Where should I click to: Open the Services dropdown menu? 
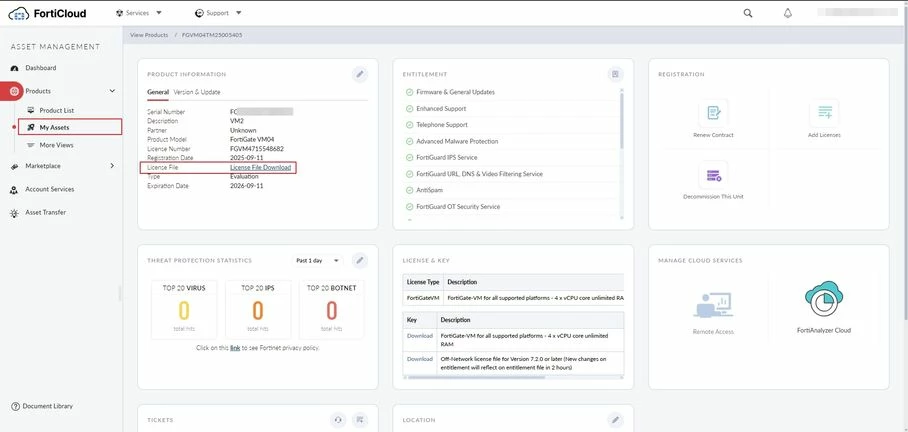pyautogui.click(x=139, y=13)
